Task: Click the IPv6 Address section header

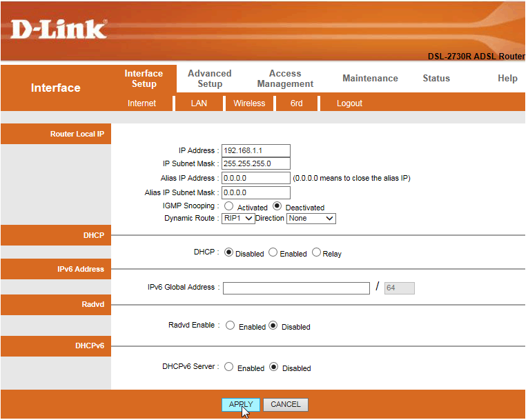Action: [56, 269]
